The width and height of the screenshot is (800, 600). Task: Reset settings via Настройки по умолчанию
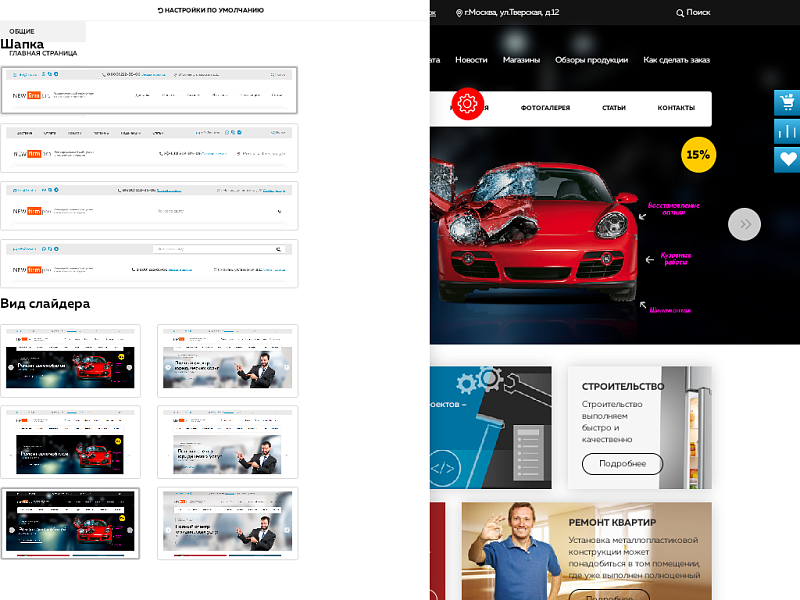tap(211, 10)
